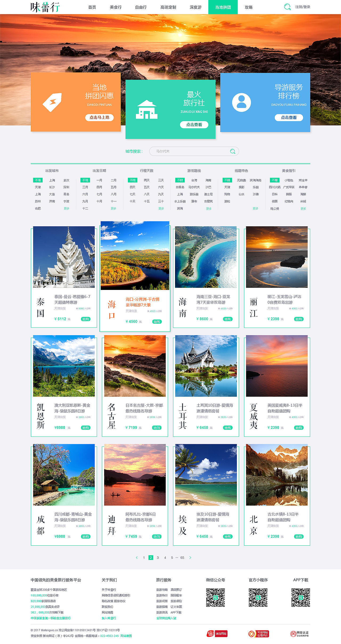Open the 自由行 nav item

(141, 7)
